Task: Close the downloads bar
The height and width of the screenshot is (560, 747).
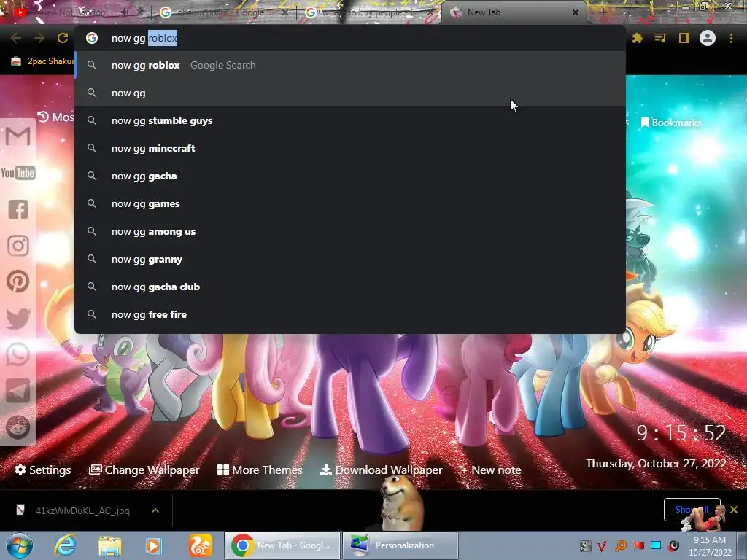Action: [x=734, y=510]
